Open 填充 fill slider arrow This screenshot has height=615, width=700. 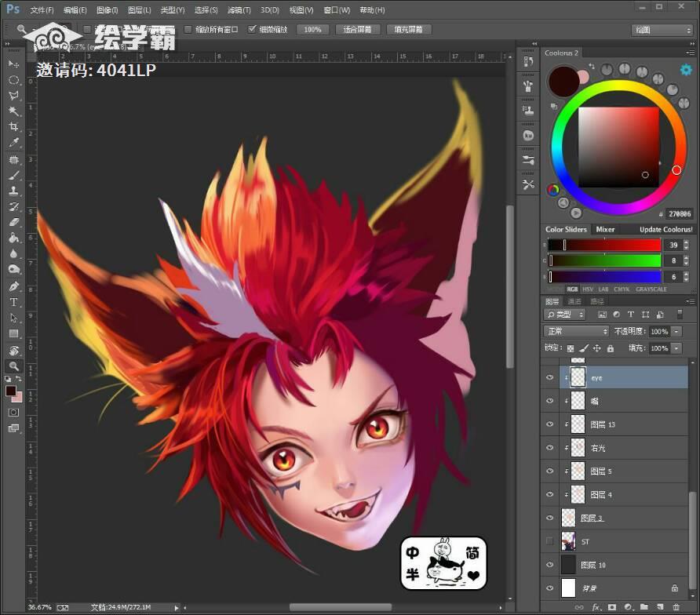click(x=676, y=348)
